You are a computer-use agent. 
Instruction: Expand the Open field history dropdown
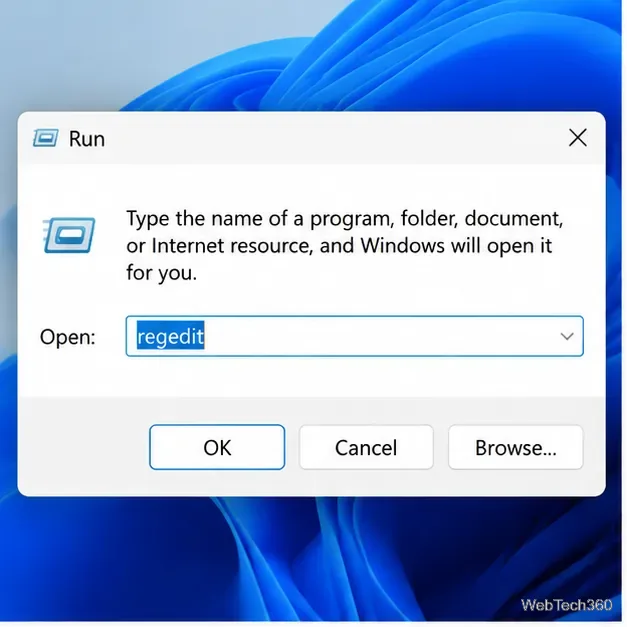tap(567, 336)
